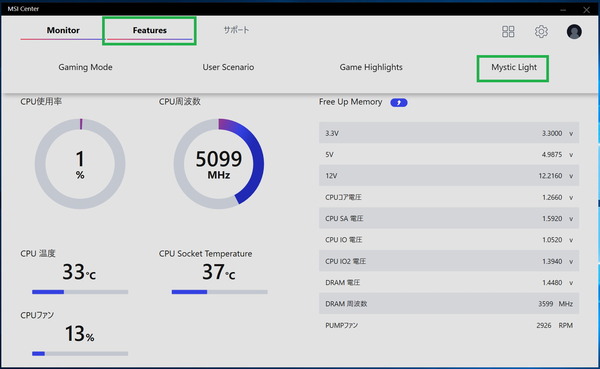
Task: Switch to the Features tab
Action: (x=150, y=30)
